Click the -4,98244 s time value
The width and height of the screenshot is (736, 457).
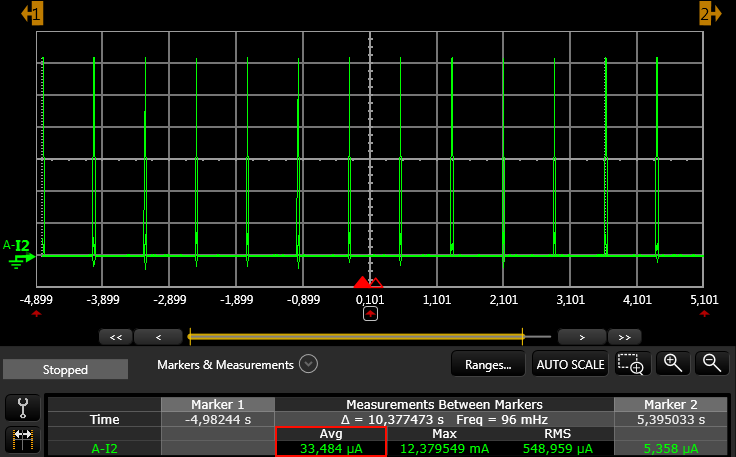click(218, 419)
